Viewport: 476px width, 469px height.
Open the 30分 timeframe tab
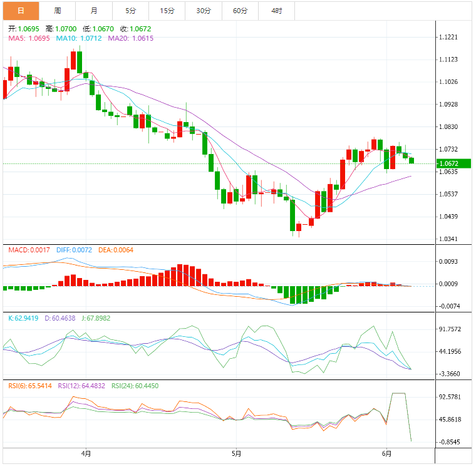click(x=204, y=11)
